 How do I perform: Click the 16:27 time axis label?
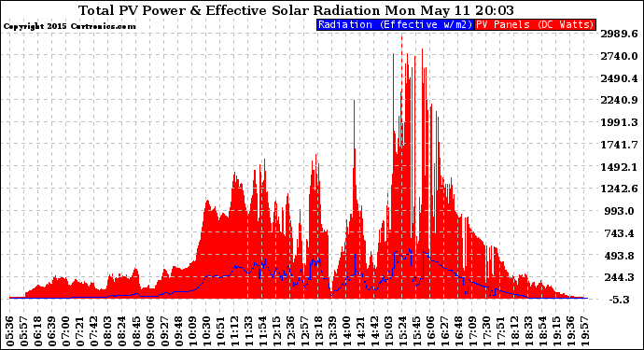tap(444, 330)
